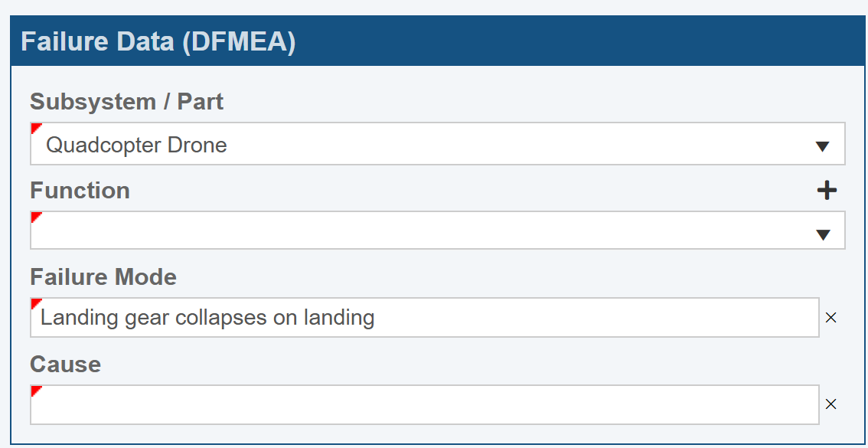Select the Quadcopter Drone combo box value
The height and width of the screenshot is (448, 868).
point(136,145)
